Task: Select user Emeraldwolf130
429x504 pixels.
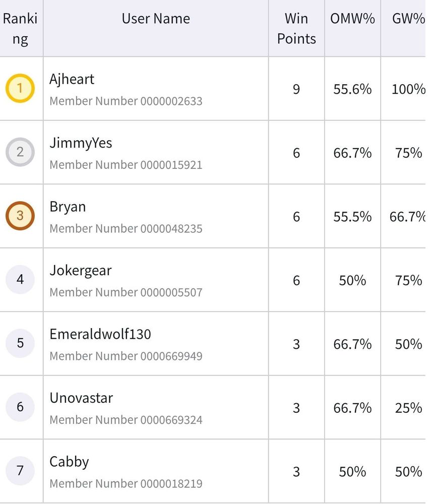Action: pyautogui.click(x=100, y=334)
